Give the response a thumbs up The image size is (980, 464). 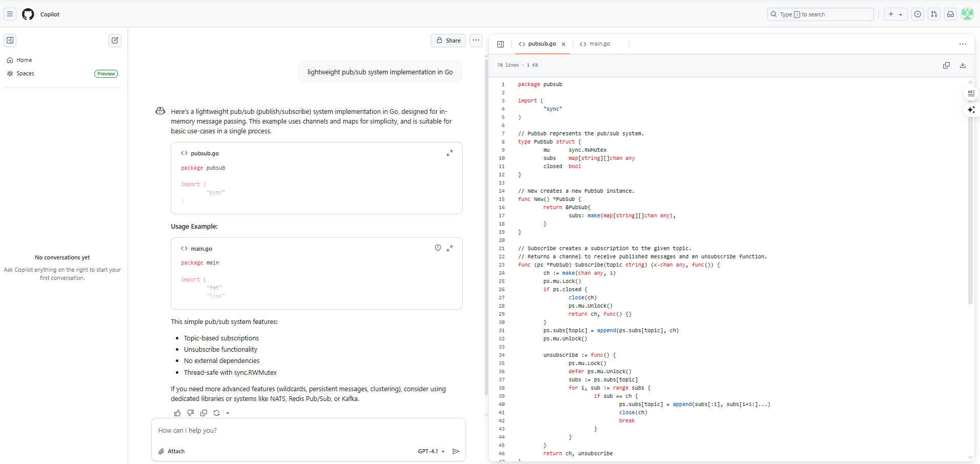177,413
